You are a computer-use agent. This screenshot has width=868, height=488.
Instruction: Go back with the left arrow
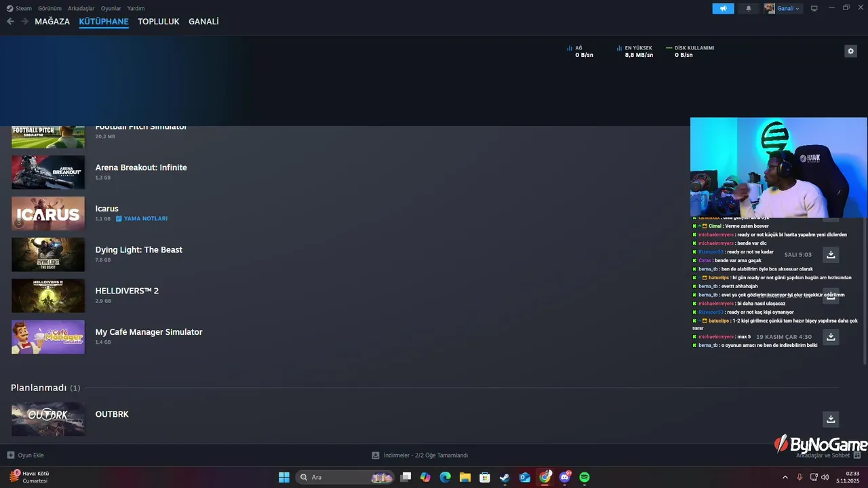10,22
